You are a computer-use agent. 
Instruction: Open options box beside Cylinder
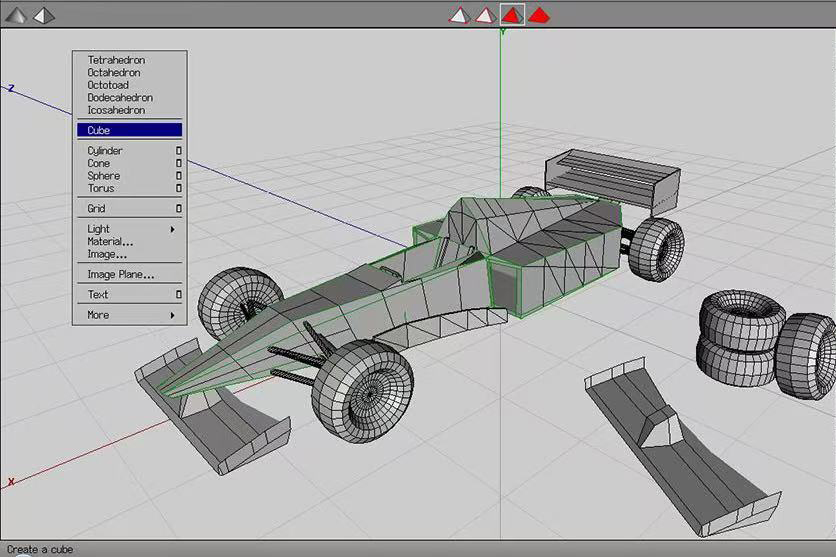pos(179,151)
